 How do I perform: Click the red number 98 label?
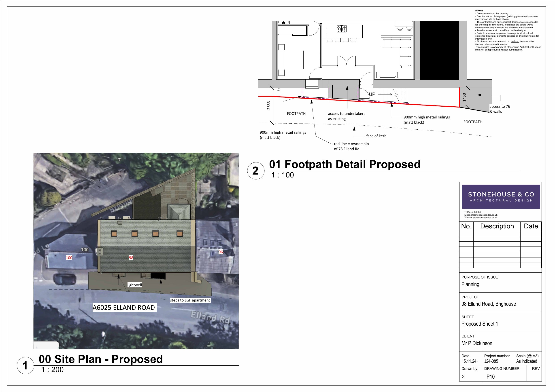pos(131,258)
